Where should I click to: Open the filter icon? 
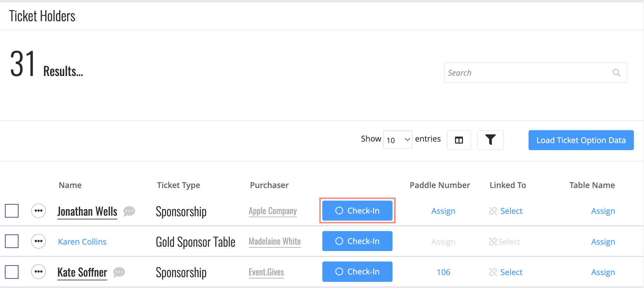coord(490,140)
